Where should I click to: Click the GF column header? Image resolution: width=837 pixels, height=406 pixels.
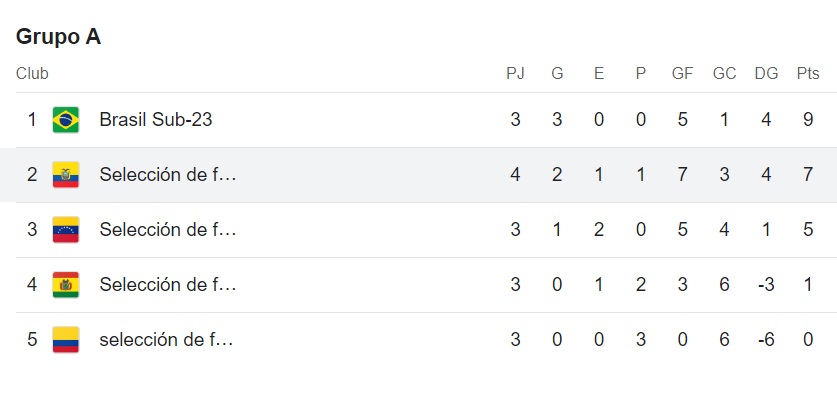pyautogui.click(x=682, y=73)
